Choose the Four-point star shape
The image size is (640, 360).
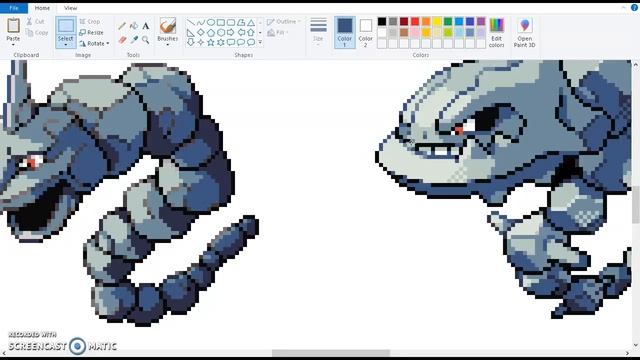pyautogui.click(x=201, y=42)
